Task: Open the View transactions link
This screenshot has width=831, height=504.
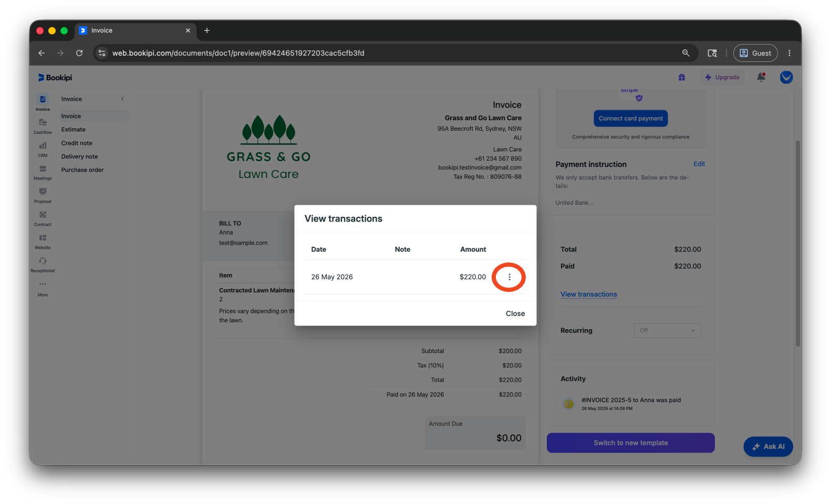Action: point(588,295)
